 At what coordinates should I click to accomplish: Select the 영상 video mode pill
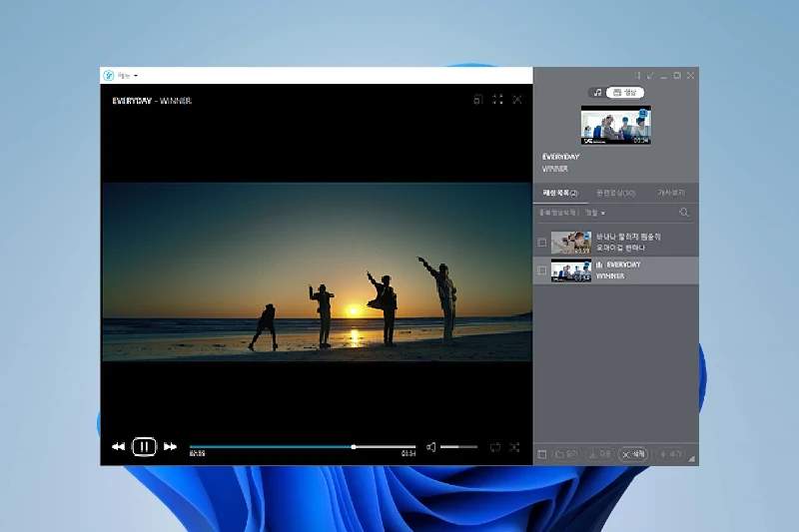625,92
